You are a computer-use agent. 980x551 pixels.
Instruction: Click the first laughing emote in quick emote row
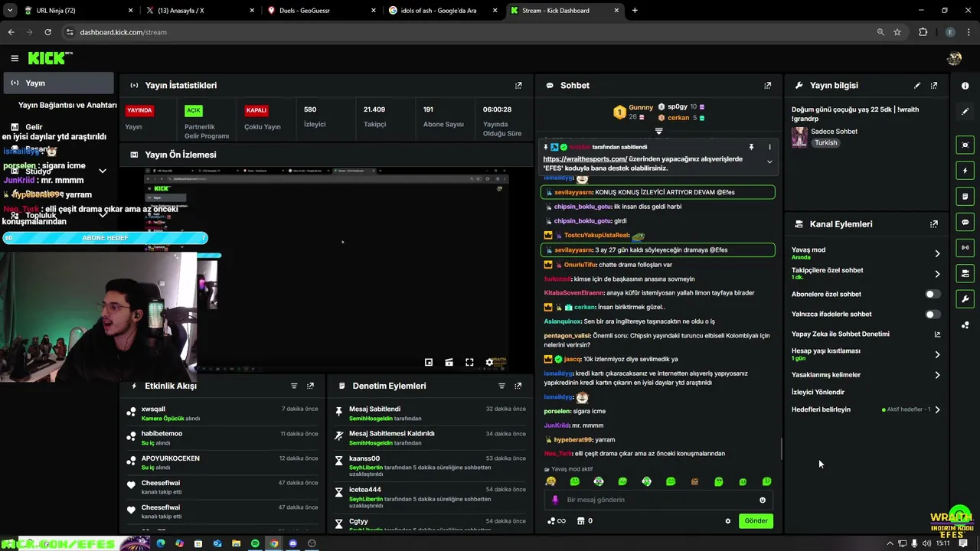[x=550, y=481]
